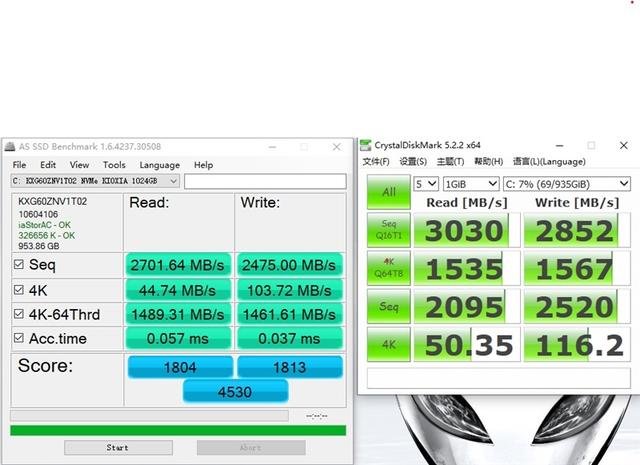Screen dimensions: 640x465
Task: Click the Seq read result 2701.64 MB/s
Action: coord(178,265)
